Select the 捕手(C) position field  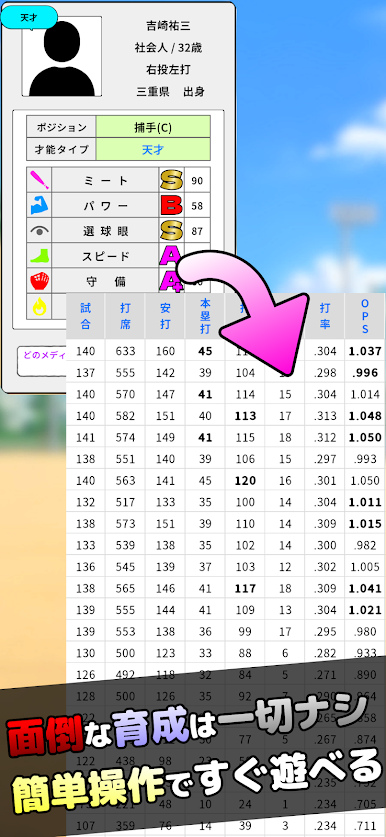click(x=153, y=127)
